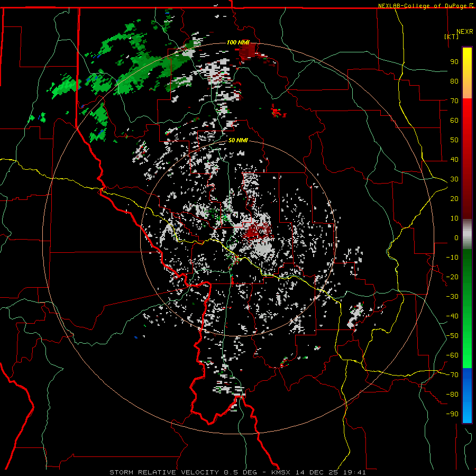Click the 60 value on velocity scale
476x476 pixels.
click(x=454, y=121)
